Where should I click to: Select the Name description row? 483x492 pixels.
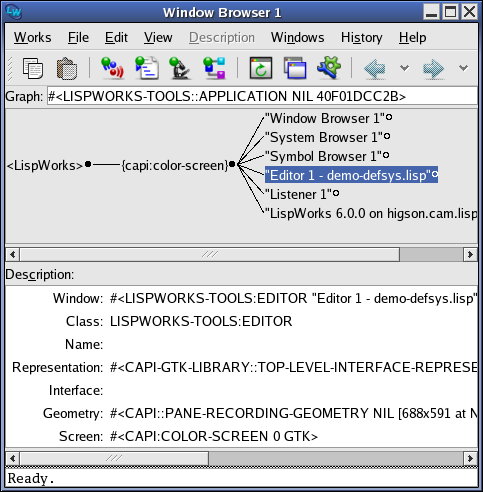[241, 344]
